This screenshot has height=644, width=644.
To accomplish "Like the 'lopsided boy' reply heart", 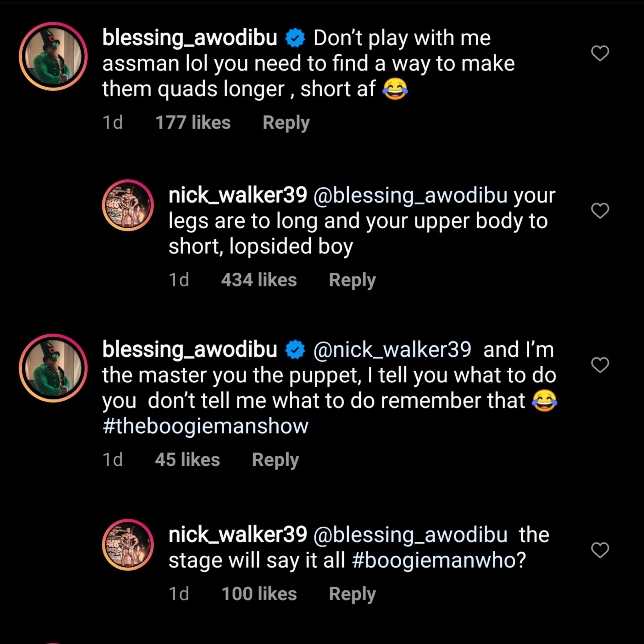I will pyautogui.click(x=600, y=210).
